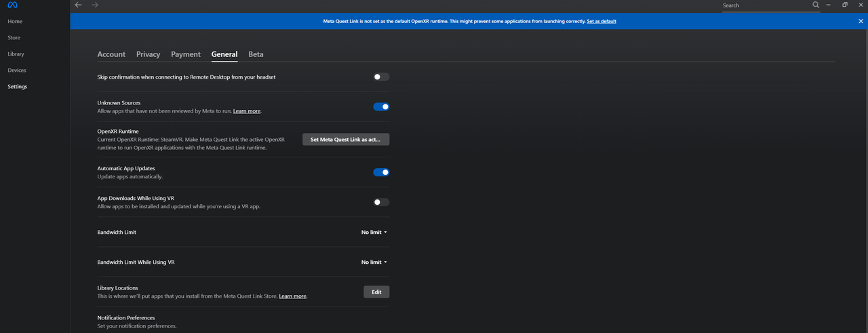Open Home in the sidebar

coord(15,21)
